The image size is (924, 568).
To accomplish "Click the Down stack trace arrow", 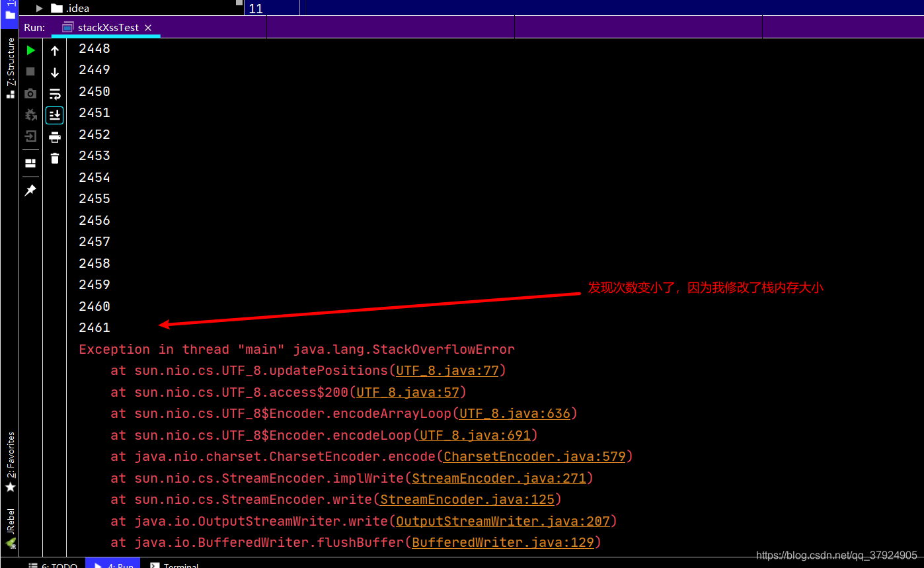I will pos(55,73).
